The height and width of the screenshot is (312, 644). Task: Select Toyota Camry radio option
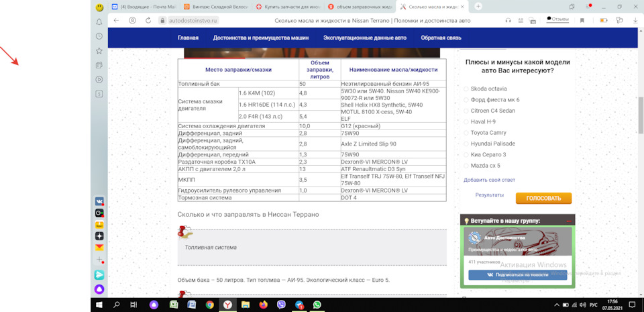pyautogui.click(x=466, y=133)
